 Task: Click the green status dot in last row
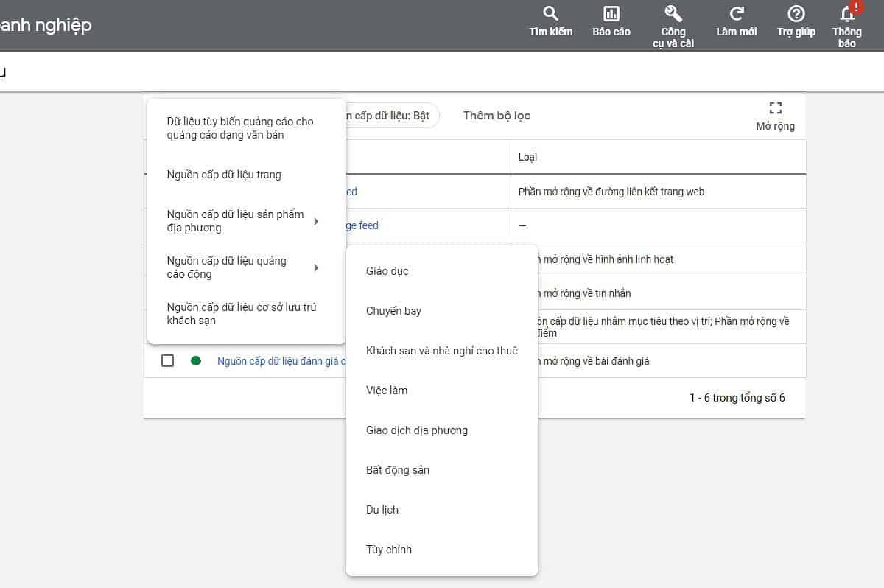click(196, 361)
